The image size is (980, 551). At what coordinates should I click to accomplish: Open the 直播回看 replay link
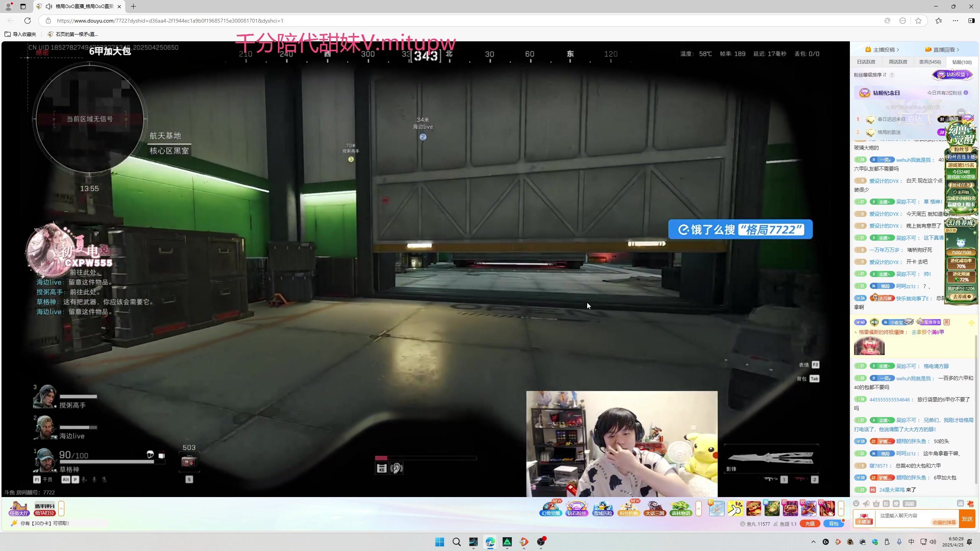pyautogui.click(x=942, y=50)
